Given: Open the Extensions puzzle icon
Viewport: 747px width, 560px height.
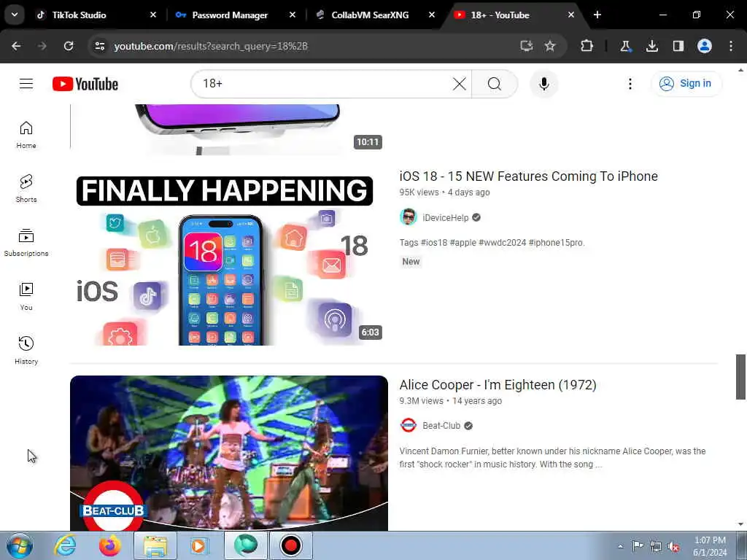Looking at the screenshot, I should pos(587,46).
